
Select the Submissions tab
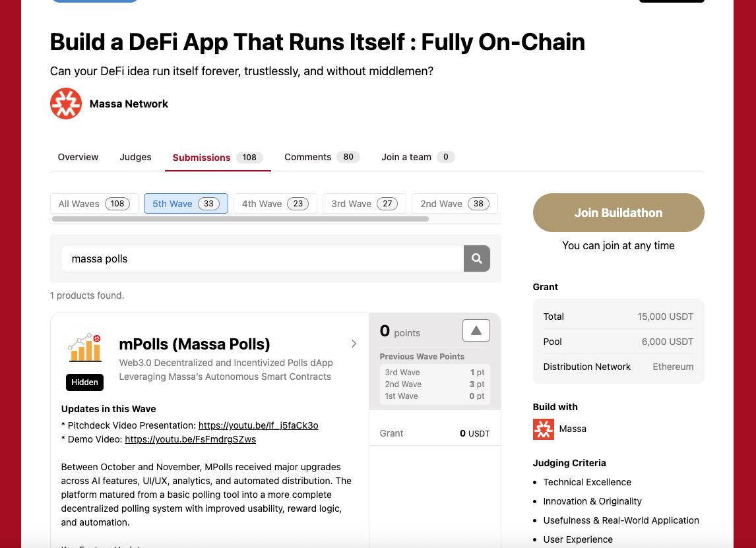pos(218,158)
